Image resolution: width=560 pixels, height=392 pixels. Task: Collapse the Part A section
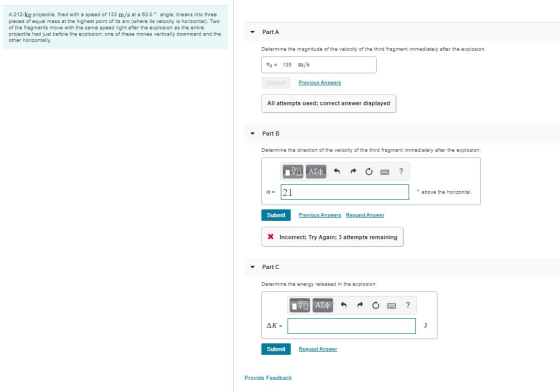pyautogui.click(x=252, y=32)
